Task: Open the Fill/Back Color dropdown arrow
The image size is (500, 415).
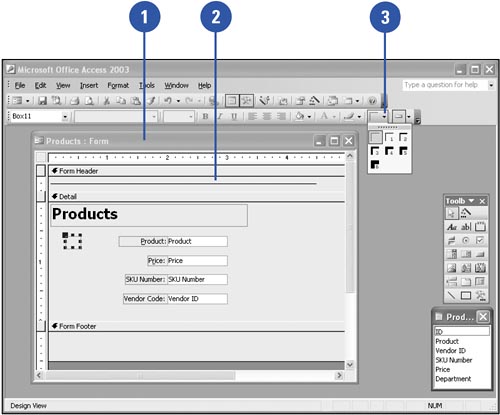Action: [x=309, y=117]
